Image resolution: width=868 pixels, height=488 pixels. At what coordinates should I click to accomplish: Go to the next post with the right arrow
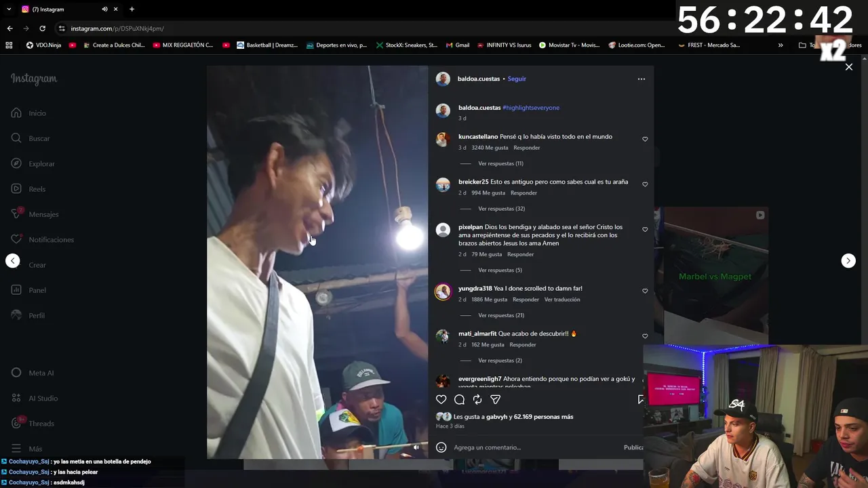(x=848, y=261)
